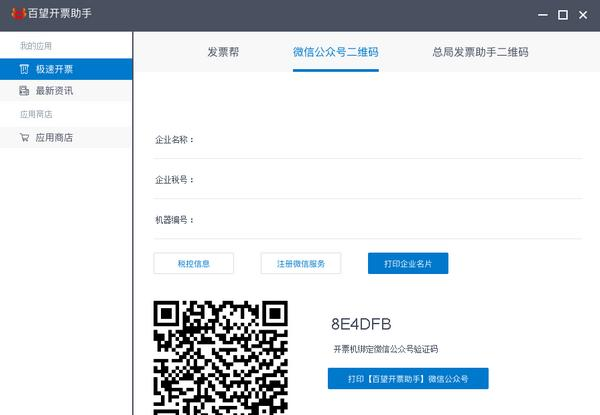Click the 最新资讯 news icon
This screenshot has height=415, width=600.
click(x=24, y=91)
